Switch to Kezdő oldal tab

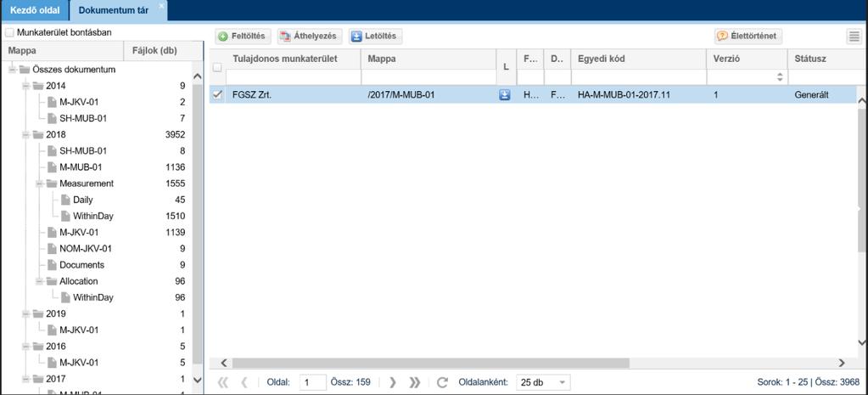click(x=35, y=10)
